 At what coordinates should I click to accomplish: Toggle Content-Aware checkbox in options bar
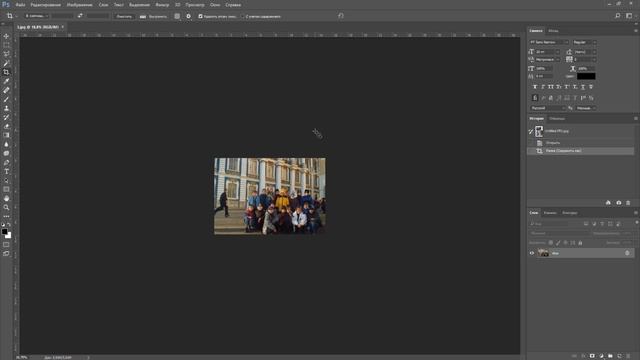coord(242,16)
